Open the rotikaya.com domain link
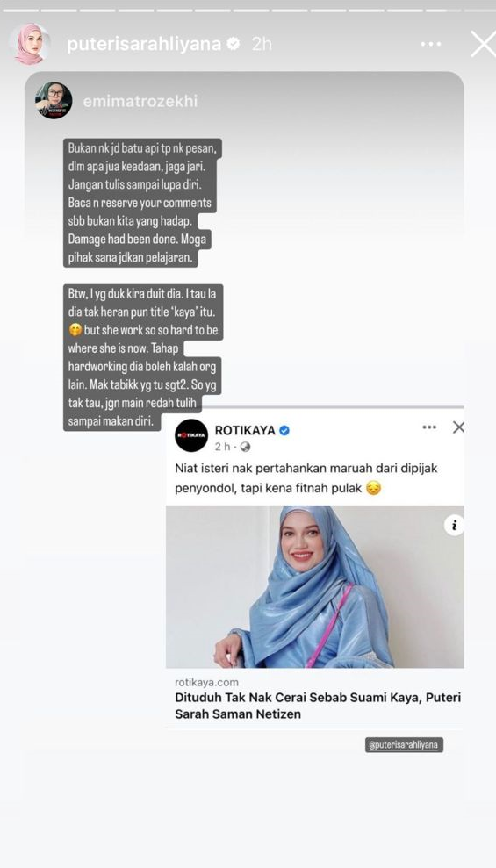The width and height of the screenshot is (496, 868). pos(206,683)
